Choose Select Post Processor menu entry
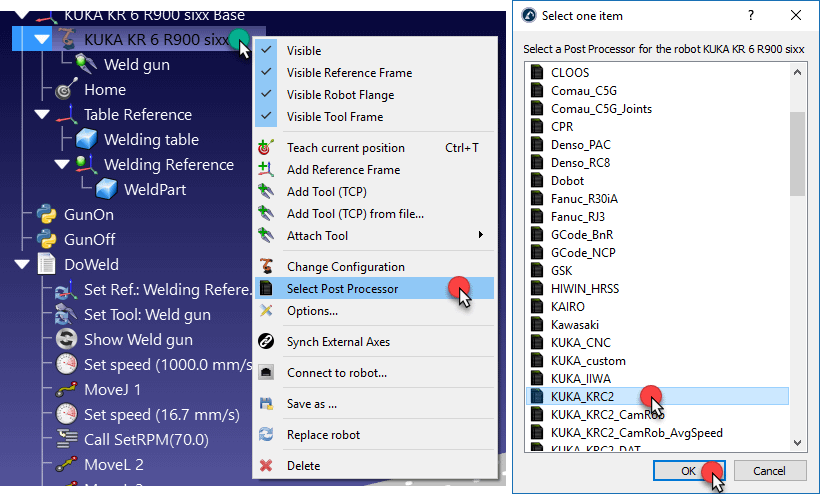This screenshot has height=494, width=820. 374,289
